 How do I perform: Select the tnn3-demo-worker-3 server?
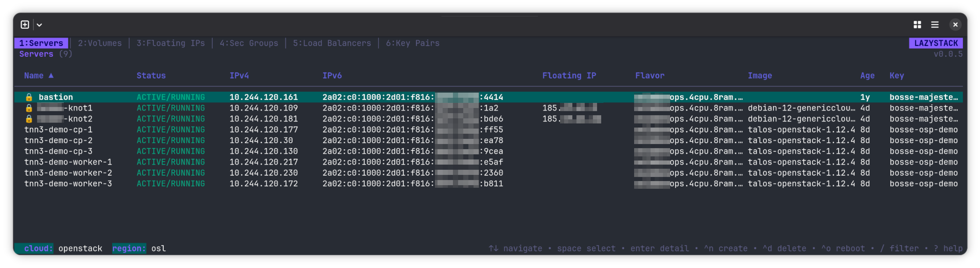tap(488, 184)
